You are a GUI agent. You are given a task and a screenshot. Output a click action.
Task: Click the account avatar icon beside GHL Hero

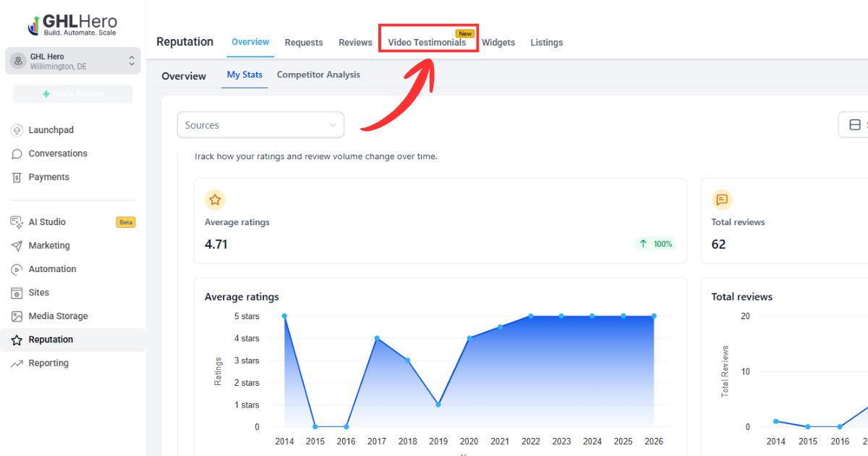coord(18,61)
